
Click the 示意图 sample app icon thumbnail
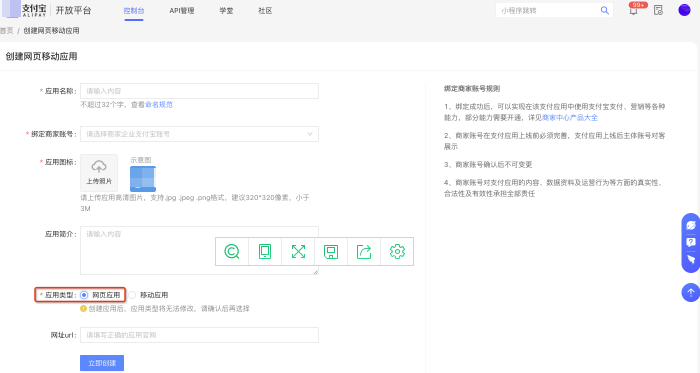pyautogui.click(x=143, y=178)
